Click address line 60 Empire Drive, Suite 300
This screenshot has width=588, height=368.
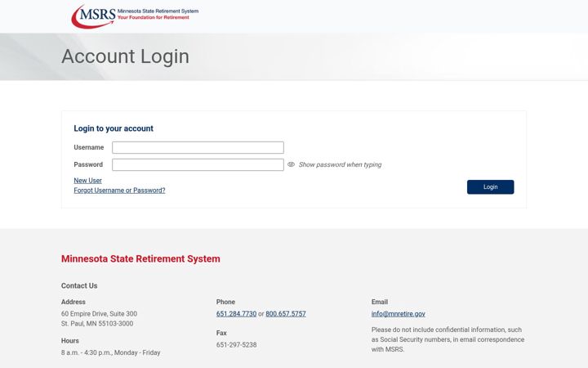coord(99,314)
